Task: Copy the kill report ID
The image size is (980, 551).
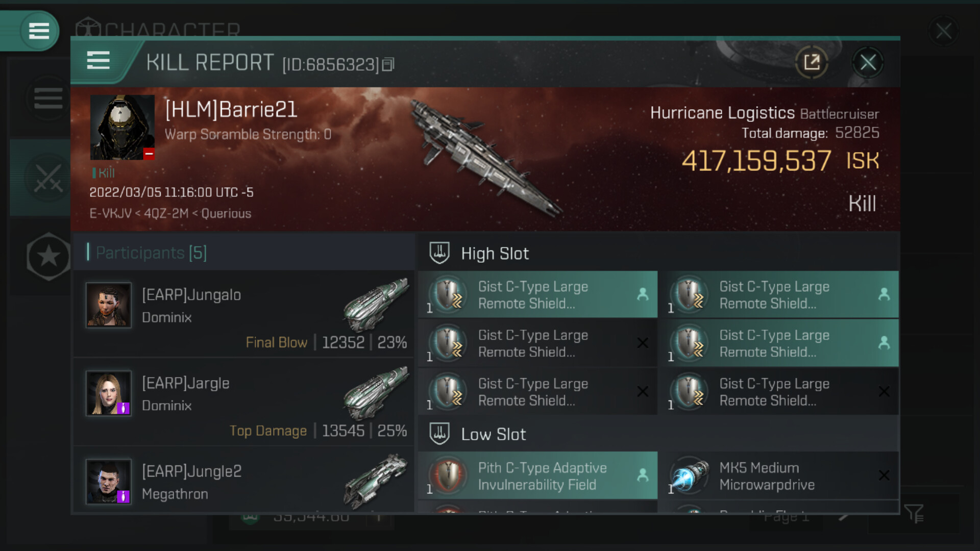Action: click(x=388, y=64)
